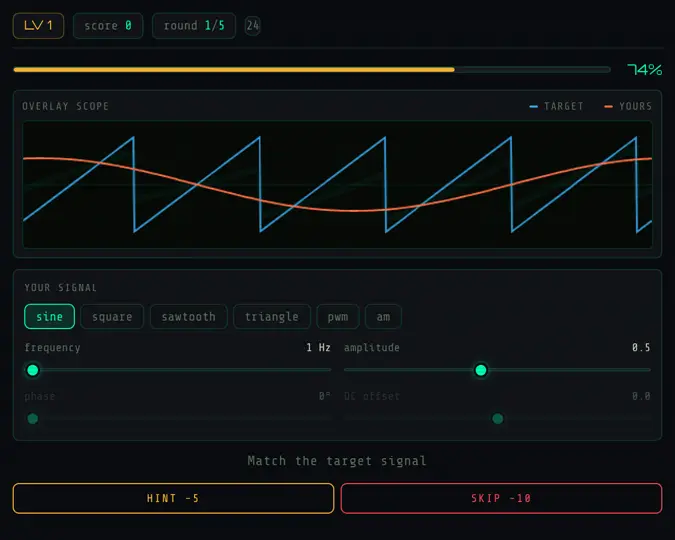Image resolution: width=675 pixels, height=540 pixels.
Task: Click the round 1/5 indicator
Action: 194,26
